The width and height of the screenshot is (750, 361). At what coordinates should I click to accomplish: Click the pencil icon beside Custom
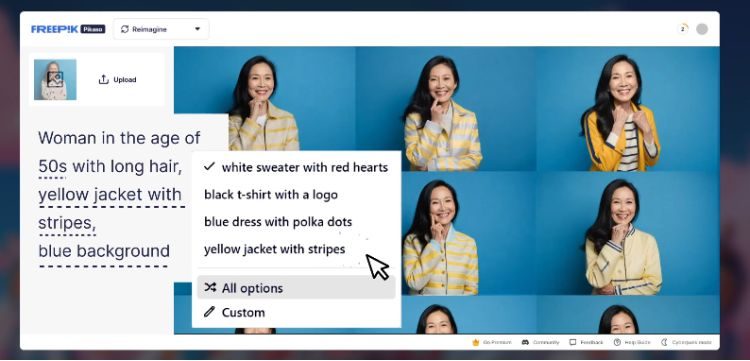click(209, 312)
